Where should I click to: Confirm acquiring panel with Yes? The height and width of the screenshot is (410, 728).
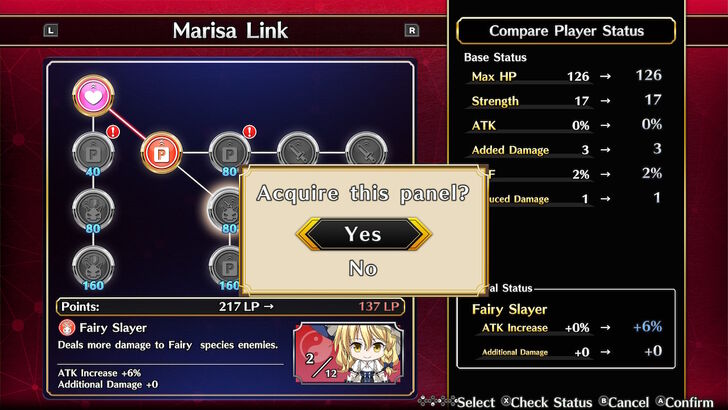[x=364, y=234]
